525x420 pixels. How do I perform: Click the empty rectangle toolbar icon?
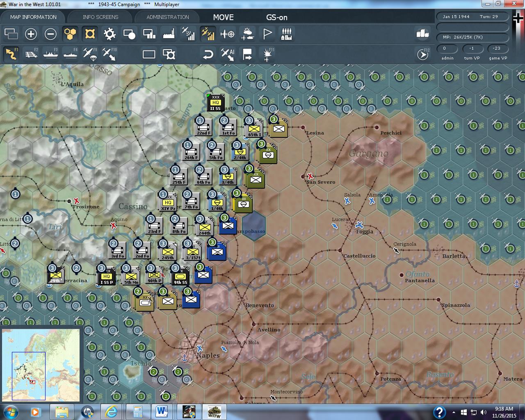(x=149, y=54)
